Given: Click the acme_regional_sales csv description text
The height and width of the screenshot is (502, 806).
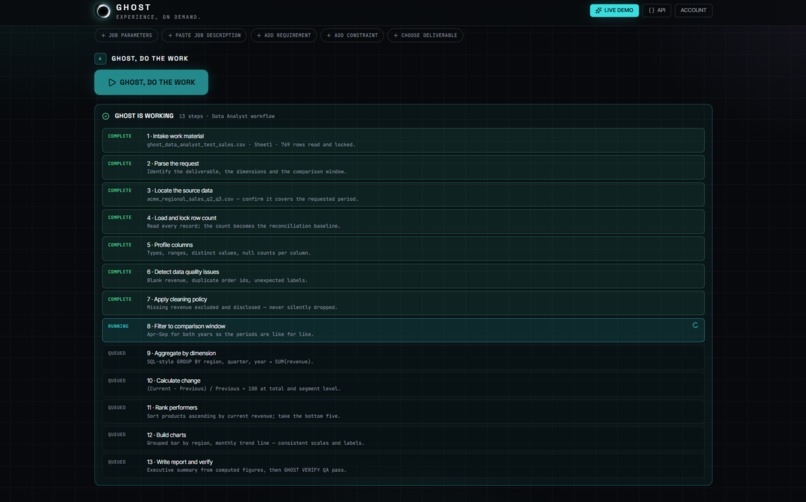Looking at the screenshot, I should tap(252, 199).
